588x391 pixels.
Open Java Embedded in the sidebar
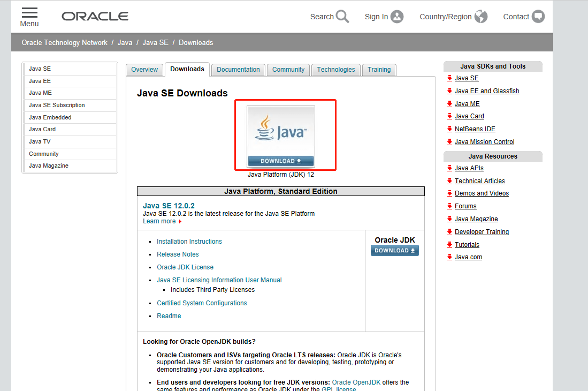tap(70, 117)
